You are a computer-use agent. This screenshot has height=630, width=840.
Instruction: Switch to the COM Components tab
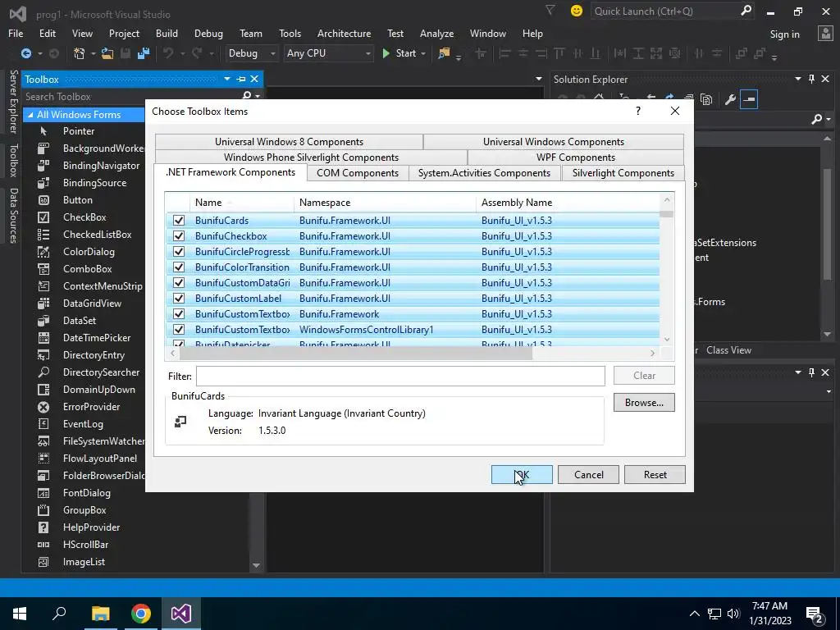[x=358, y=172]
